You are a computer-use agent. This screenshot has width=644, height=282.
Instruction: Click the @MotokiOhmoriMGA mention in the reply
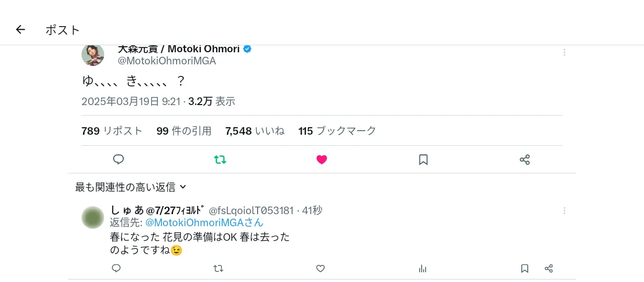pos(204,223)
